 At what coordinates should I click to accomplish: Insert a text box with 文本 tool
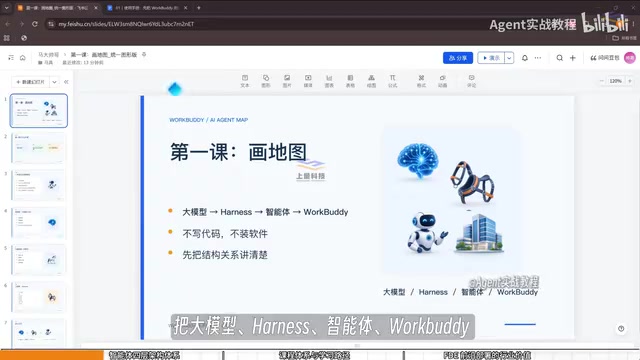click(x=244, y=81)
